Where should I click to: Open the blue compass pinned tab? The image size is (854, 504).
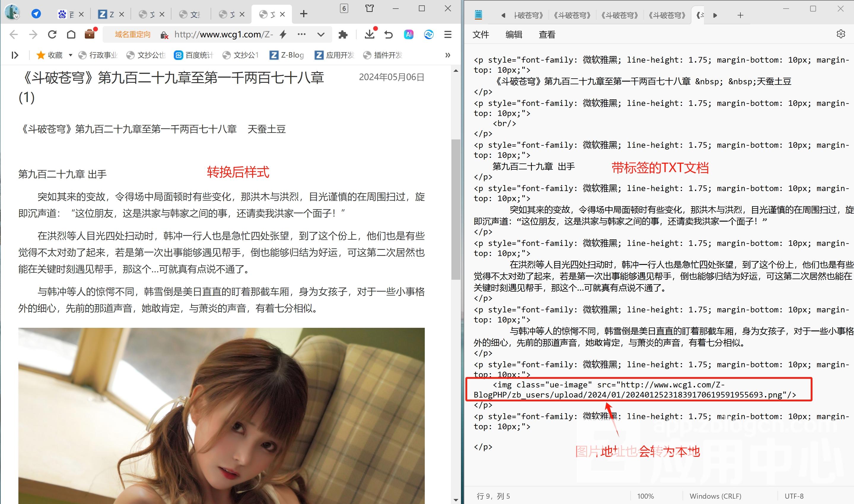click(36, 14)
